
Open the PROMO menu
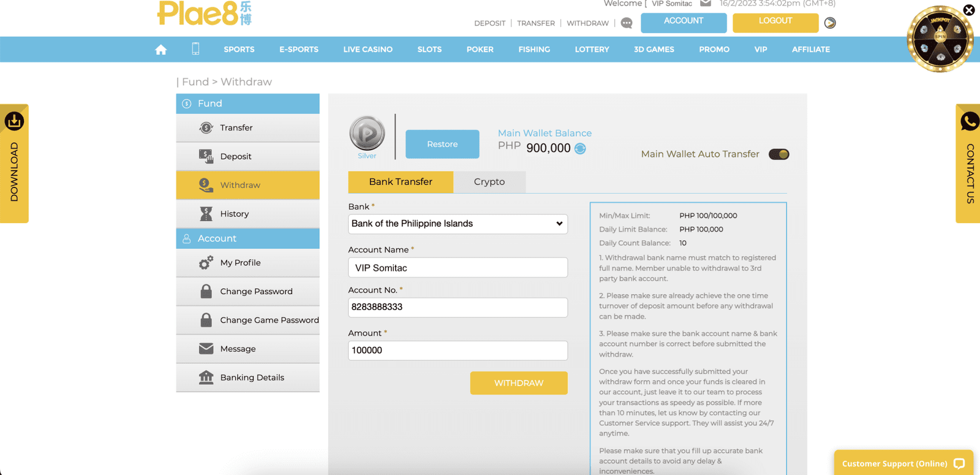coord(714,50)
